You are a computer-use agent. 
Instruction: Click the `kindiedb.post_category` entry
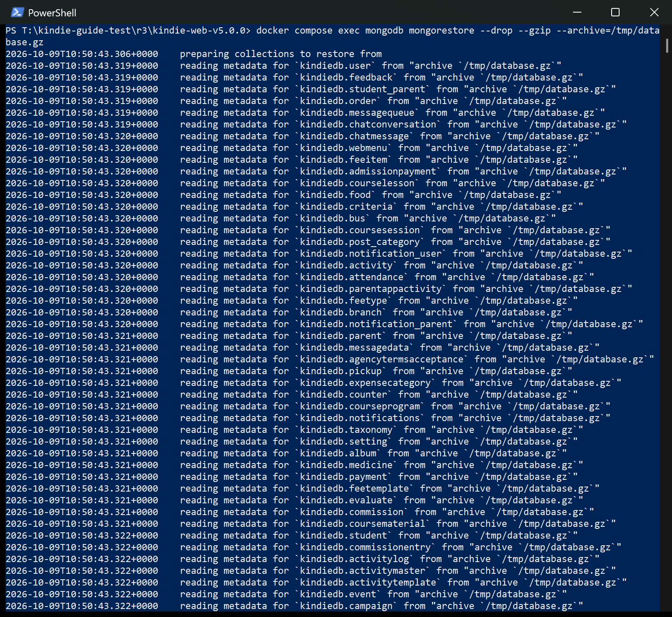click(360, 242)
